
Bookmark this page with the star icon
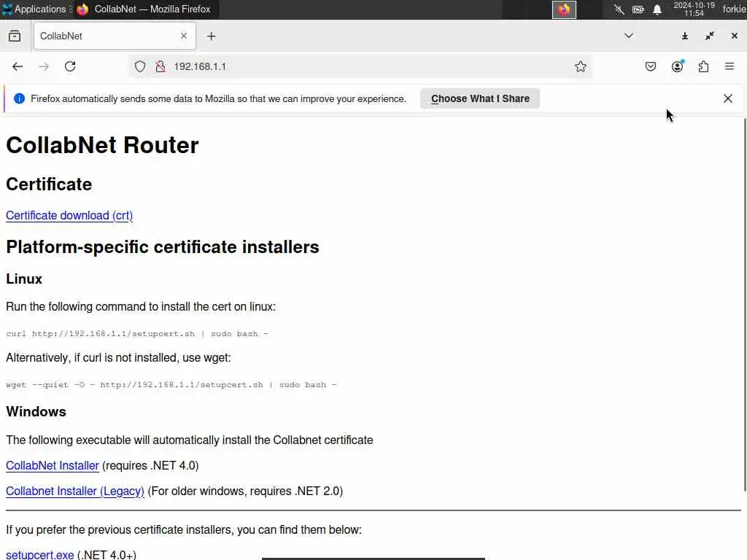580,66
